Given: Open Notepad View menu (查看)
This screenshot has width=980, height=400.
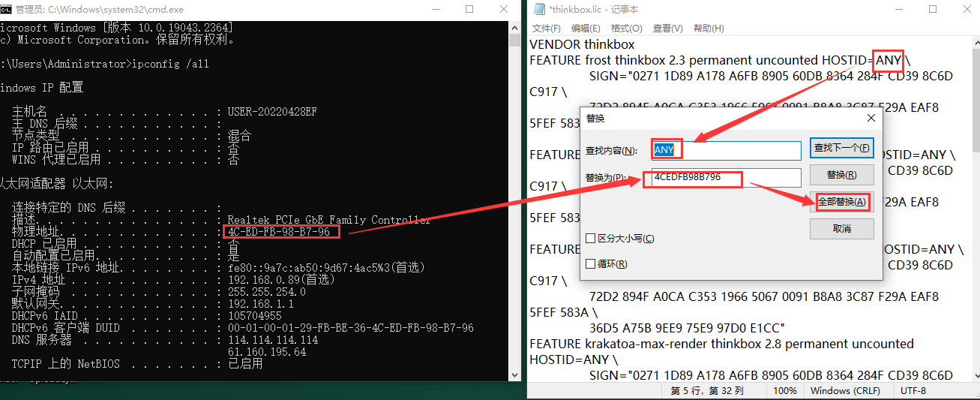Looking at the screenshot, I should click(x=667, y=29).
